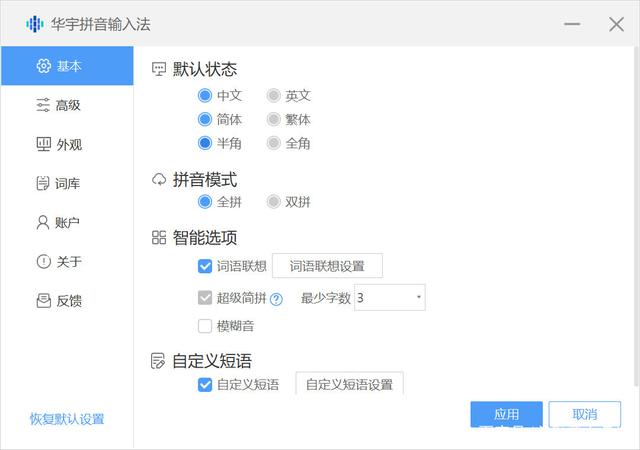Viewport: 640px width, 450px height.
Task: Select the 中文 radio button
Action: [x=205, y=96]
